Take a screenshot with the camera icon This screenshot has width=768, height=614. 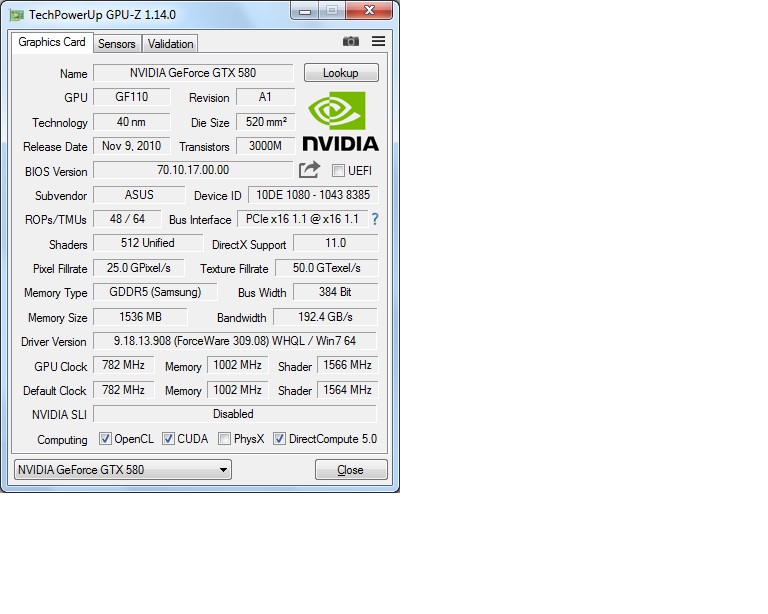point(351,42)
